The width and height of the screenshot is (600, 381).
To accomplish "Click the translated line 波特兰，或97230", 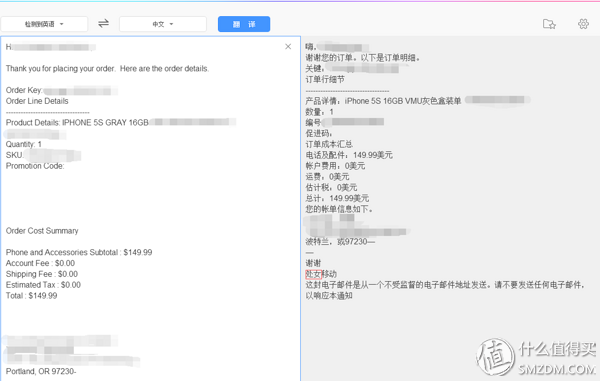I will (x=340, y=241).
